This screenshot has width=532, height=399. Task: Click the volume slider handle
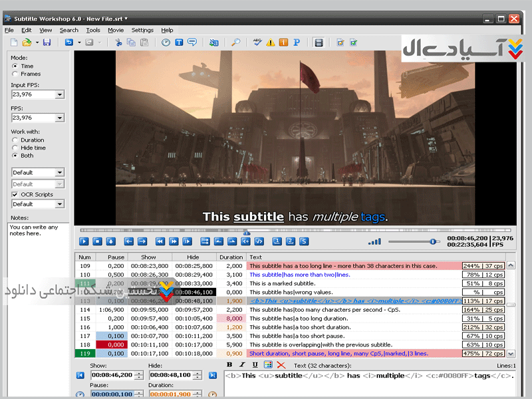point(434,241)
